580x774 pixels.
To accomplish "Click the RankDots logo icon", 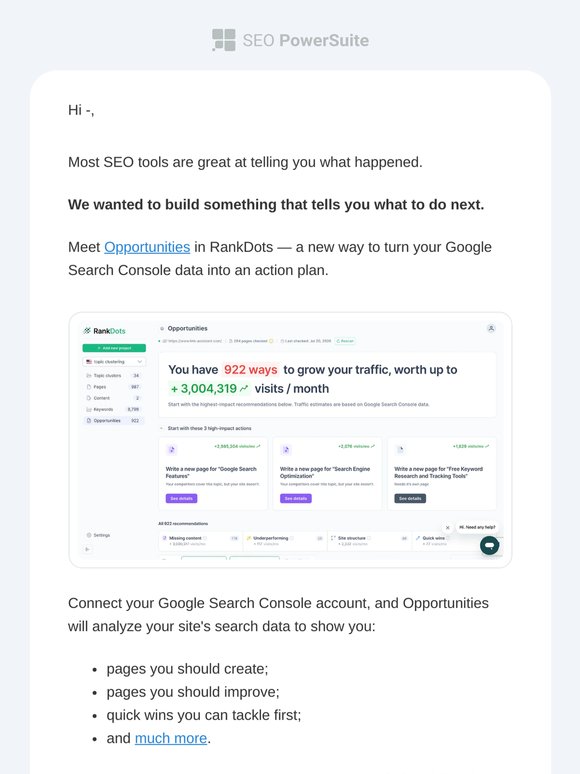I will 87,331.
